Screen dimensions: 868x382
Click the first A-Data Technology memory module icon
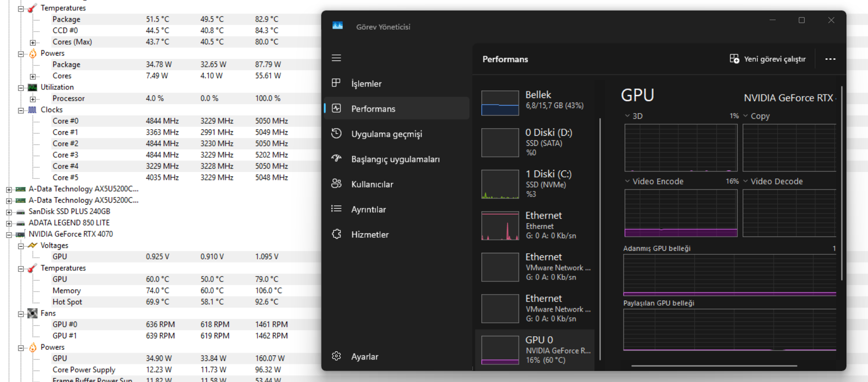(21, 189)
